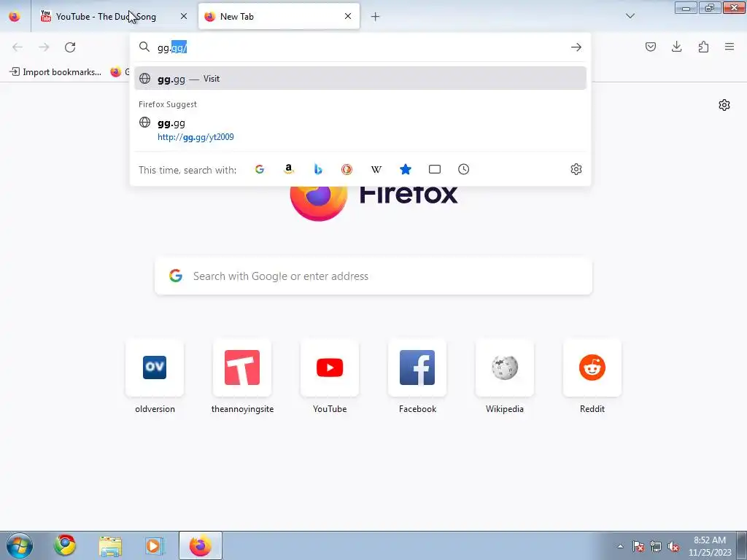Open the Windows Start menu
The width and height of the screenshot is (747, 560).
[x=20, y=545]
